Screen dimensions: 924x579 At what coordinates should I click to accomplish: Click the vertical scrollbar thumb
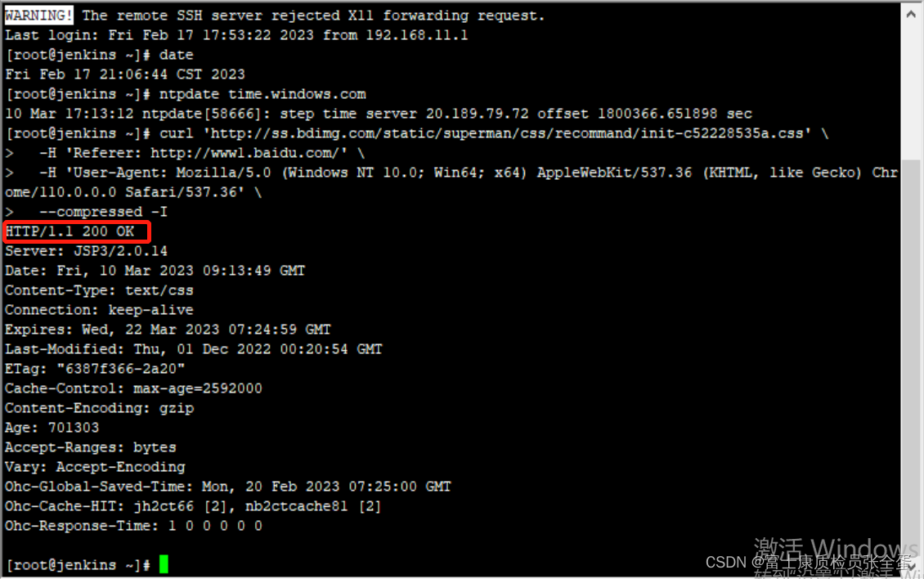(x=912, y=358)
